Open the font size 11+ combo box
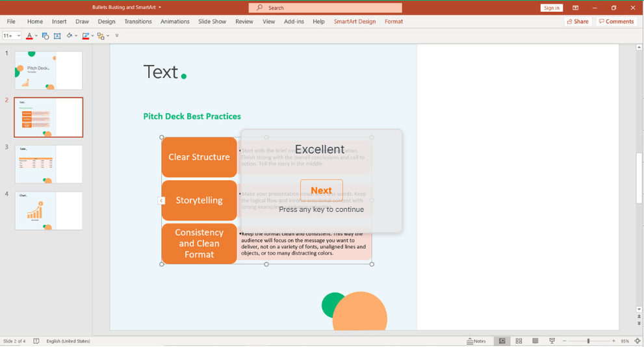Viewport: 644px width, 347px height. click(12, 36)
